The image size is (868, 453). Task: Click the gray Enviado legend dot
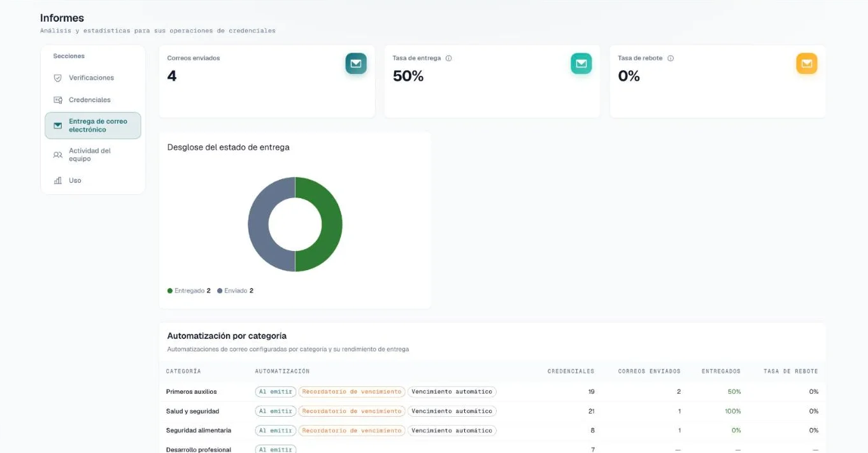pyautogui.click(x=220, y=291)
